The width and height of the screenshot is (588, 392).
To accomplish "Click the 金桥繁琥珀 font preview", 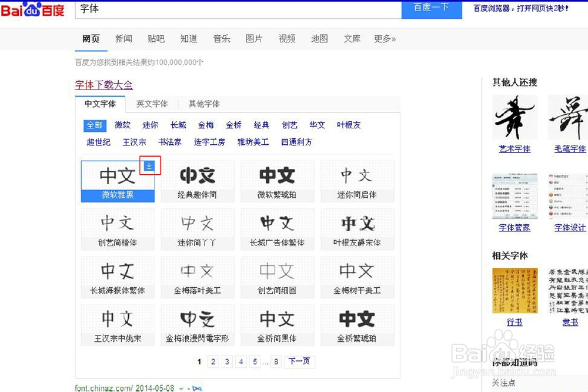I will [358, 324].
